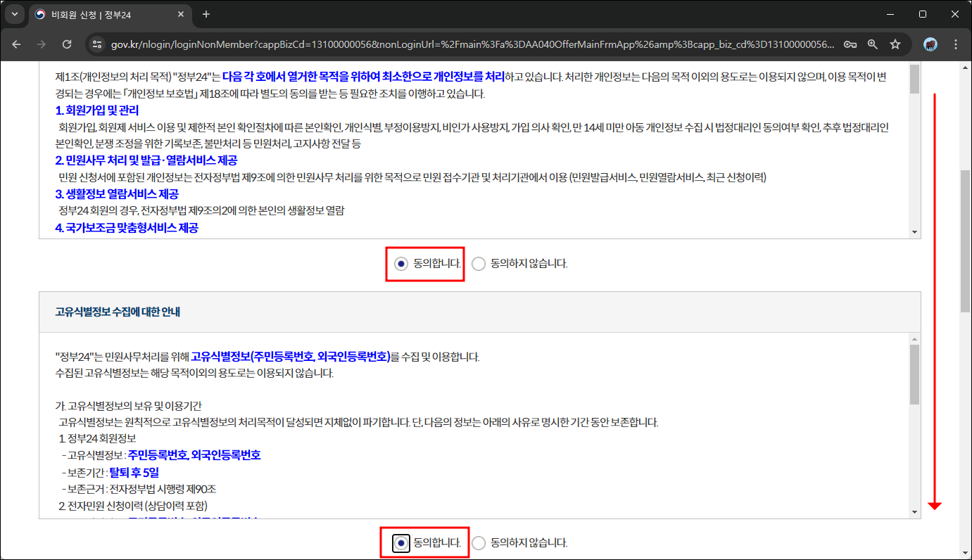Click text 1. 정부24 회원정보
The image size is (972, 560).
click(x=97, y=439)
